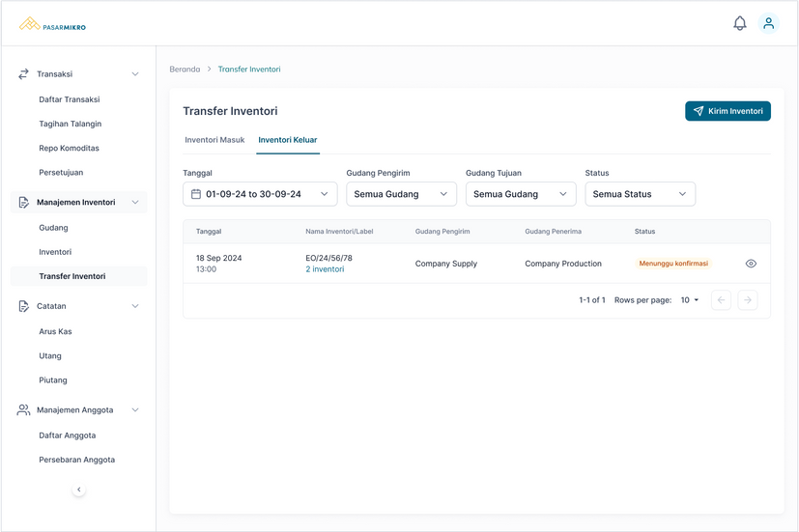Viewport: 799px width, 532px height.
Task: Click the Transaksi arrows icon in sidebar
Action: 23,74
